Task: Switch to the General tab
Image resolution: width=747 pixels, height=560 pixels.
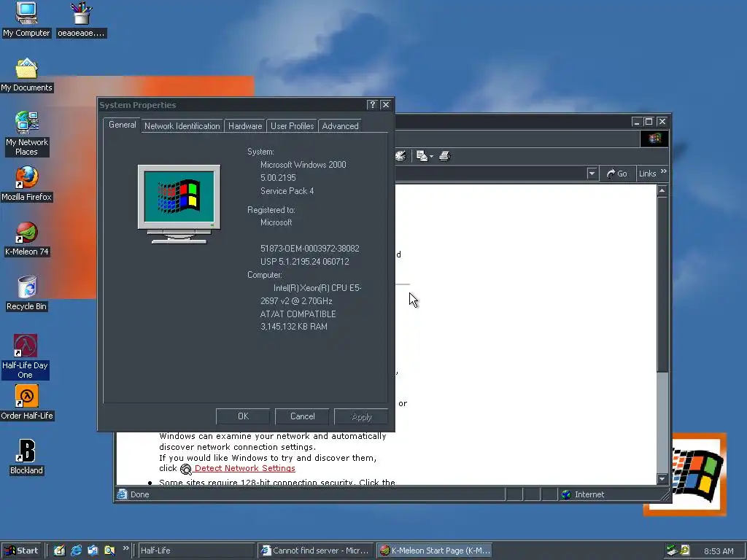Action: [x=123, y=125]
